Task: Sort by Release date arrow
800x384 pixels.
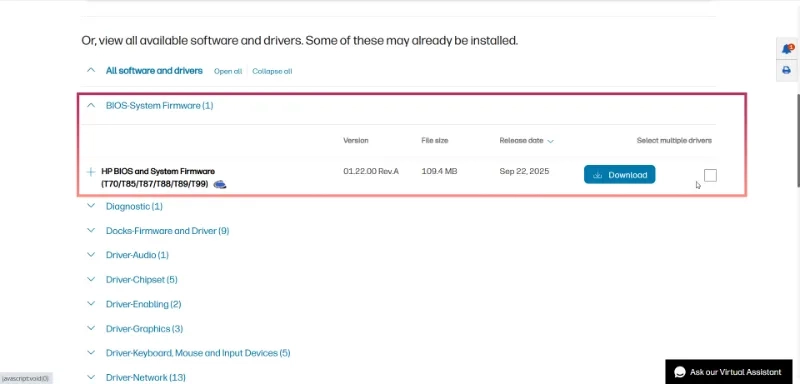Action: pos(551,141)
